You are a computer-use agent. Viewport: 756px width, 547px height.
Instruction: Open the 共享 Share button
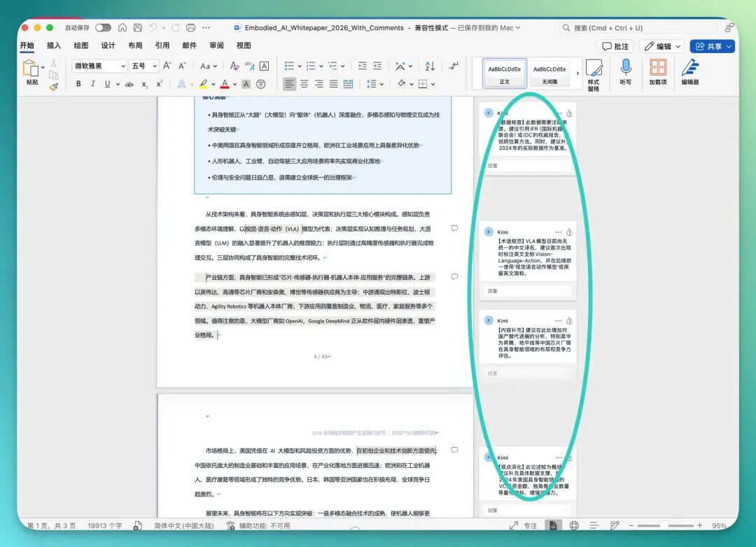[712, 46]
